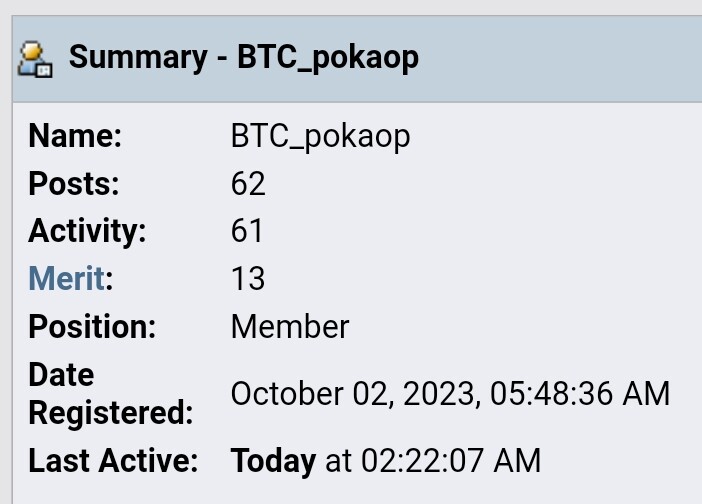Select the October 02, 2023 registration date
This screenshot has height=504, width=702.
(356, 394)
